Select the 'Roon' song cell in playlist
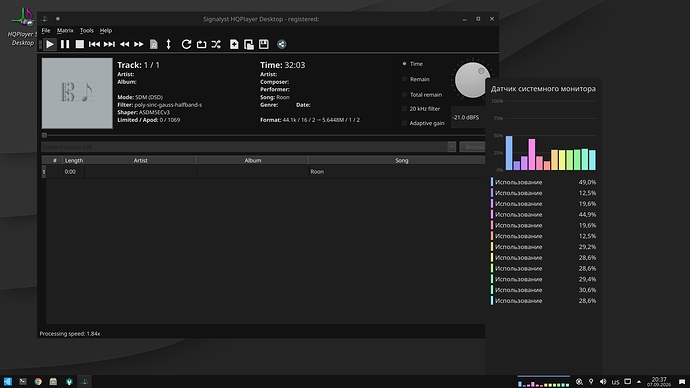This screenshot has width=690, height=388. pyautogui.click(x=397, y=172)
